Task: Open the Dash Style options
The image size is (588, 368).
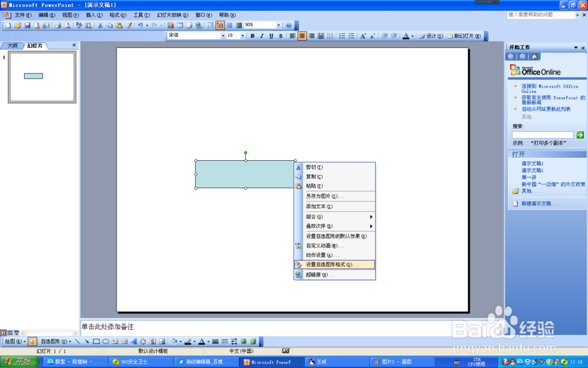Action: [x=225, y=342]
